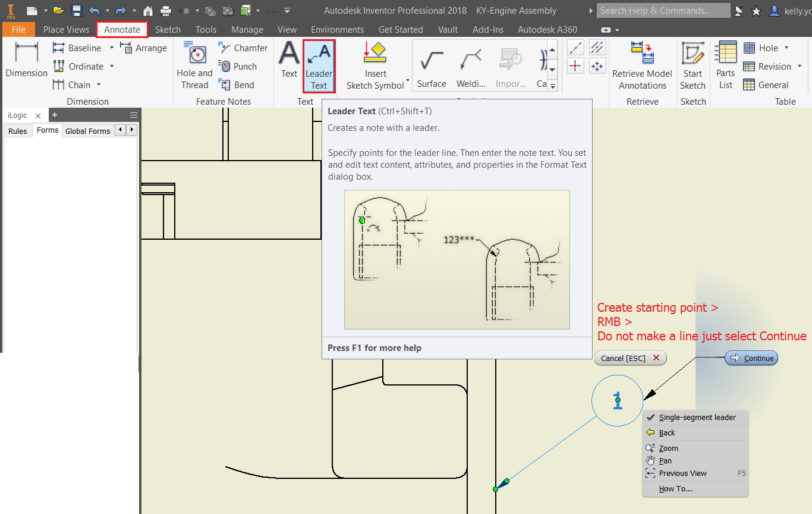Select the Global Forms tab

coord(87,131)
